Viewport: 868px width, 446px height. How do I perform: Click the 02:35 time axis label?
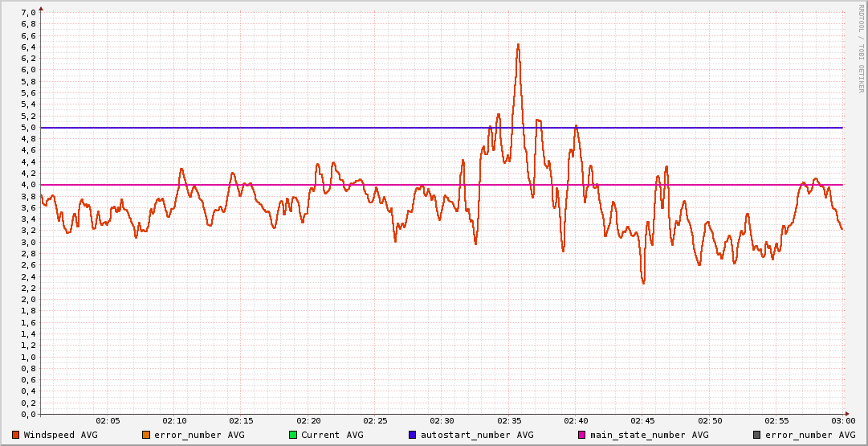pyautogui.click(x=509, y=421)
